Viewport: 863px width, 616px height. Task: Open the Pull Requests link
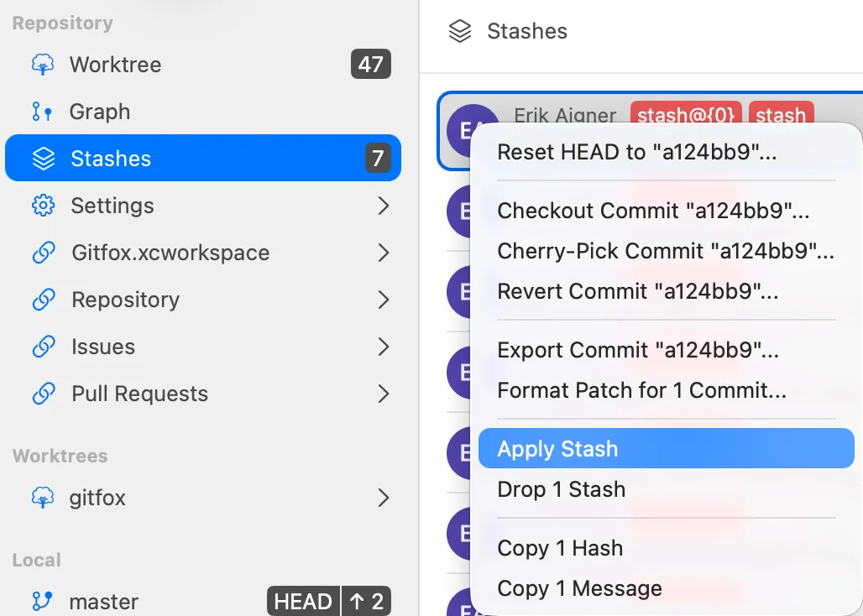tap(203, 394)
